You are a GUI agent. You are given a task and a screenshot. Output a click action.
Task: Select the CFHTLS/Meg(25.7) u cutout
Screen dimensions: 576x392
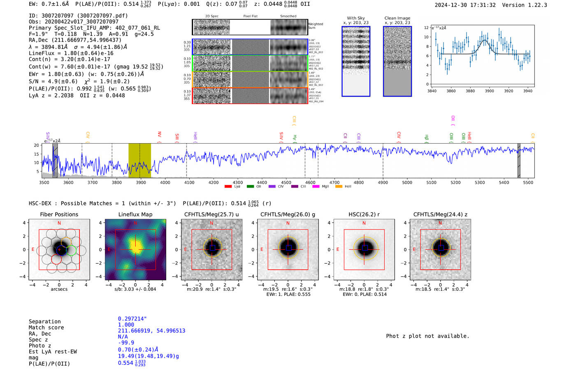pos(211,249)
